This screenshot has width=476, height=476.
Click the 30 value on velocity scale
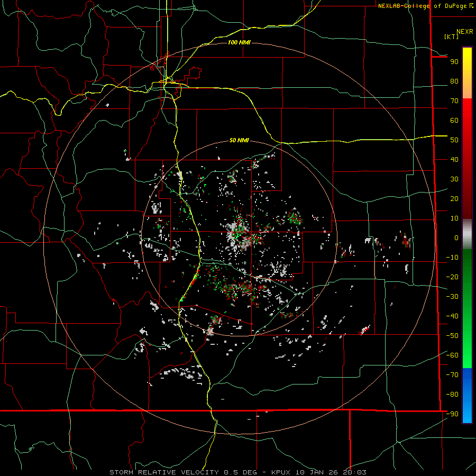tap(454, 179)
